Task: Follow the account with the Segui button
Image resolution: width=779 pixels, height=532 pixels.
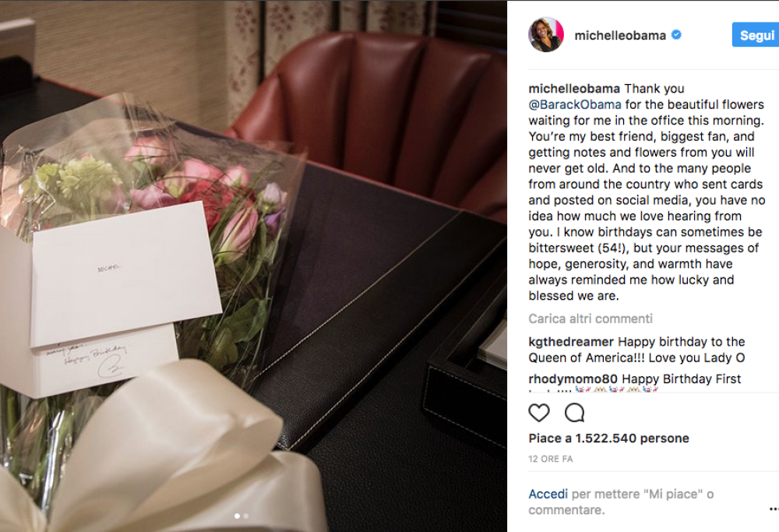Action: click(x=756, y=35)
